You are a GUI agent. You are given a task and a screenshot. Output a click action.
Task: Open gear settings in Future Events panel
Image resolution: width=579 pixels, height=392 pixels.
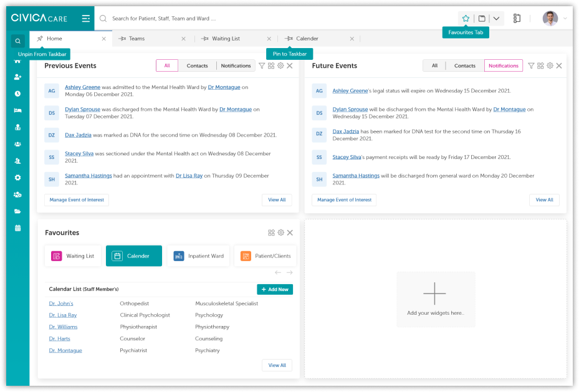(550, 65)
